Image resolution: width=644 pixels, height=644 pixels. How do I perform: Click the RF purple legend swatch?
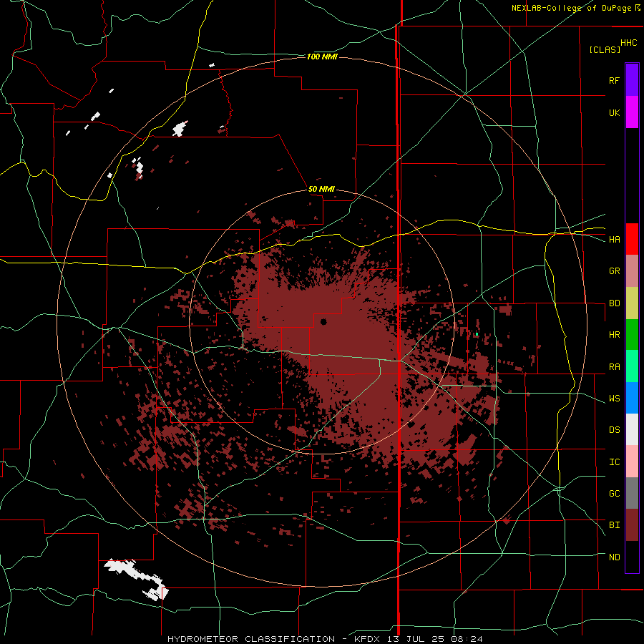pyautogui.click(x=632, y=80)
